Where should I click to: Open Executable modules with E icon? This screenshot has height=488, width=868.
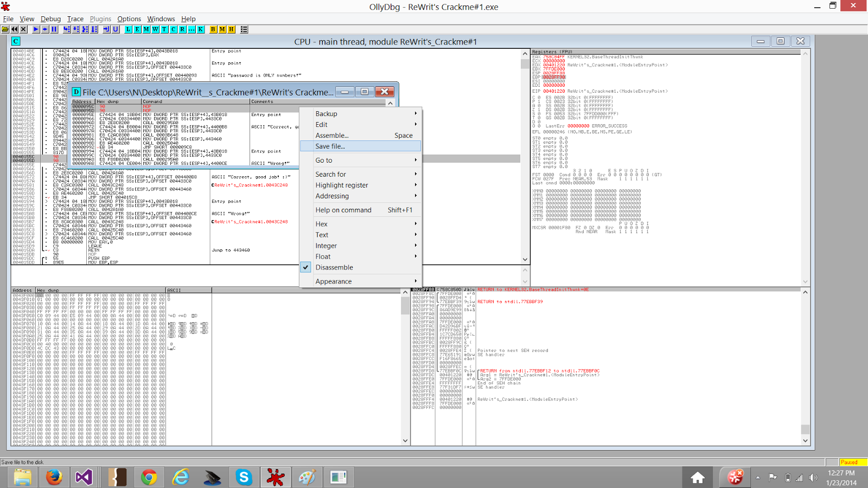[x=137, y=29]
